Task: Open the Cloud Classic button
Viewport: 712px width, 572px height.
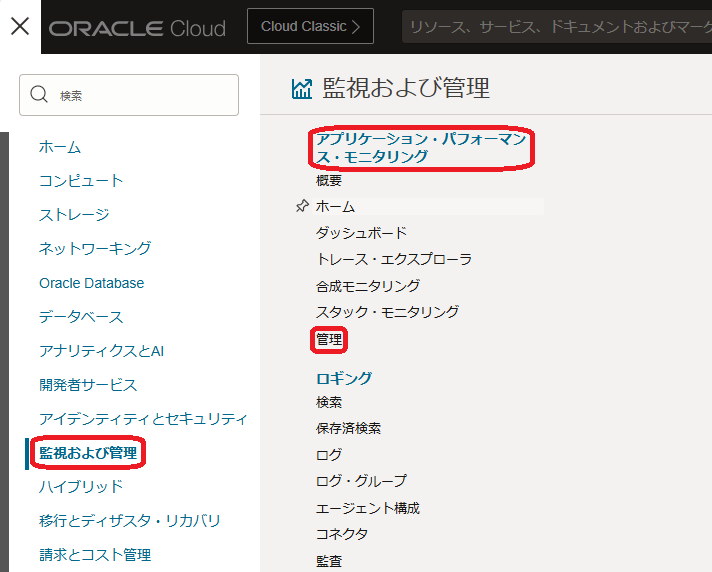Action: tap(310, 26)
